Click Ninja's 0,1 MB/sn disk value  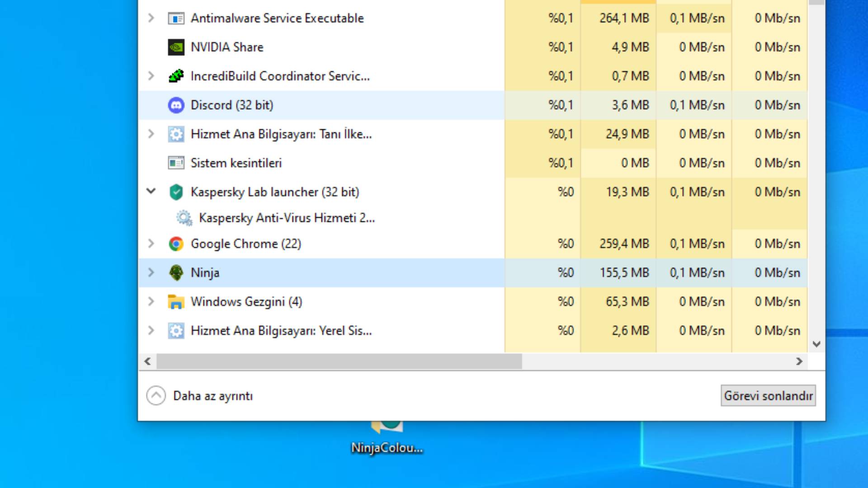coord(697,273)
